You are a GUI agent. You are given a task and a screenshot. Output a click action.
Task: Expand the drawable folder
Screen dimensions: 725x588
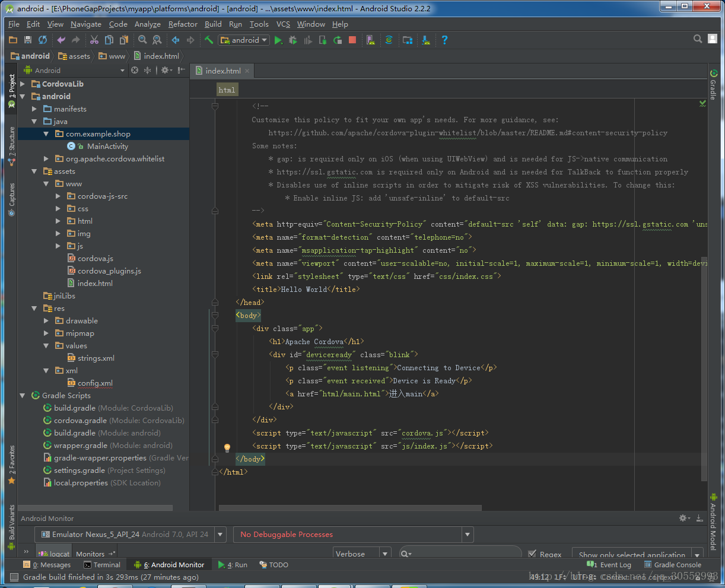click(46, 320)
